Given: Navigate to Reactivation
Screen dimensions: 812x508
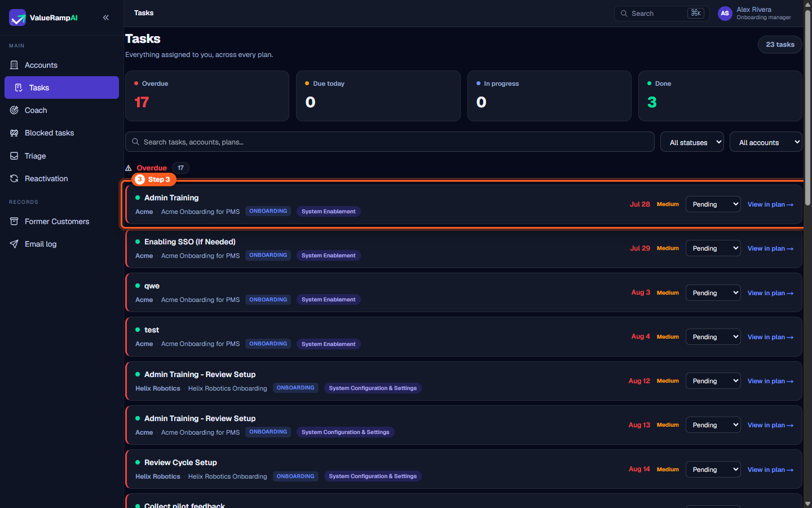Looking at the screenshot, I should 61,178.
